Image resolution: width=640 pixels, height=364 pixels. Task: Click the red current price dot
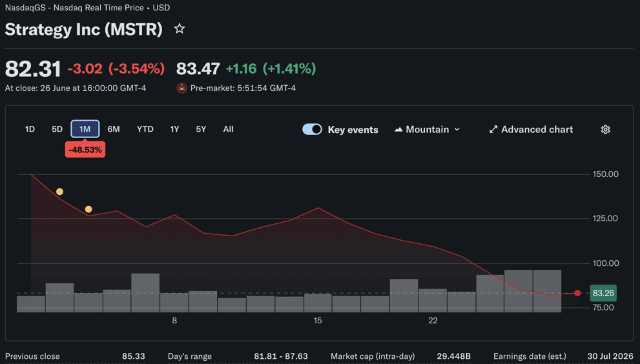click(x=577, y=293)
